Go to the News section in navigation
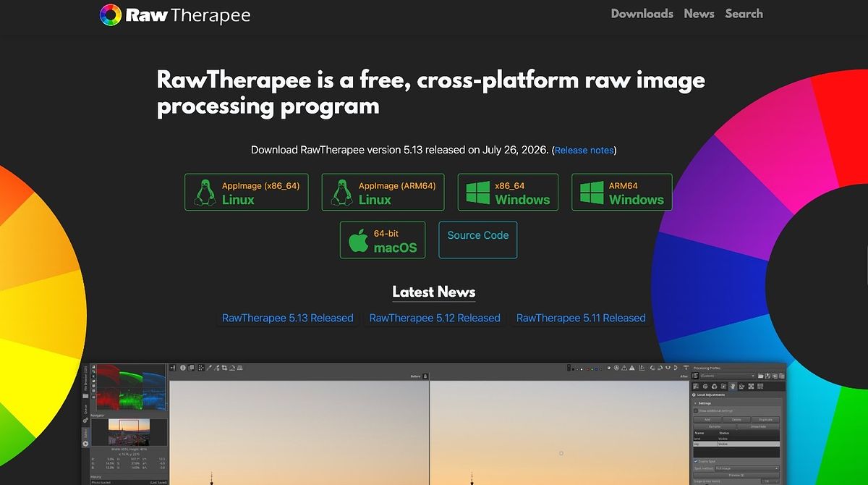Viewport: 868px width, 485px height. tap(699, 14)
